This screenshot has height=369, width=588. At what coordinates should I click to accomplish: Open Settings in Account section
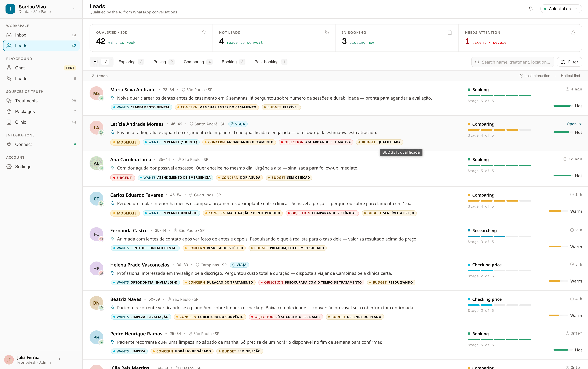coord(41,166)
